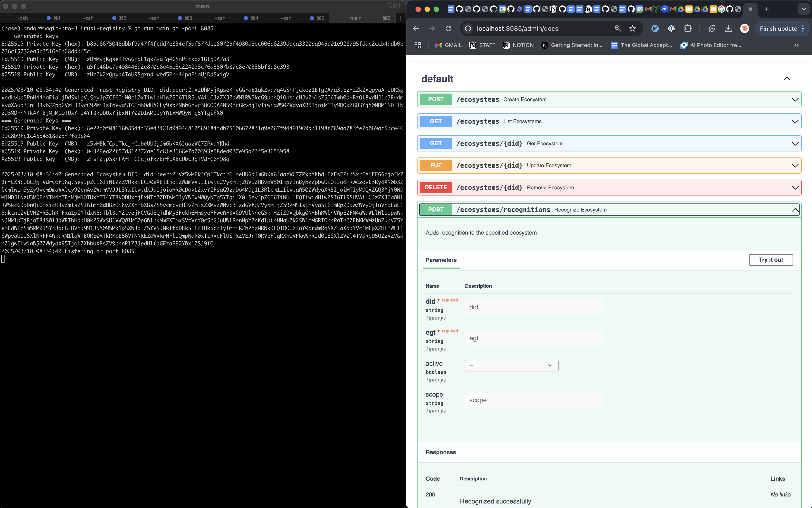The image size is (812, 508).
Task: Open the STAFF Notion bookmark
Action: pyautogui.click(x=482, y=45)
